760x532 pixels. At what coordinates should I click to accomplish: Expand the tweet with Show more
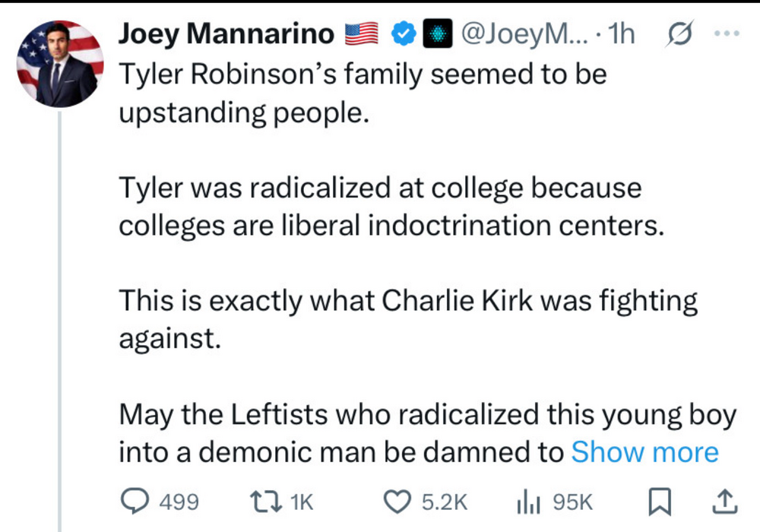pos(644,452)
